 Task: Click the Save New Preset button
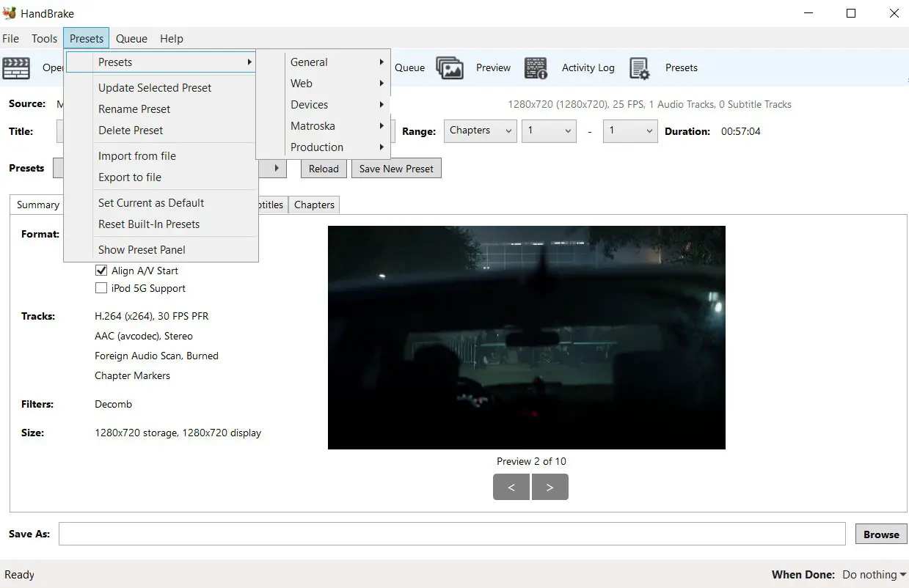click(396, 169)
